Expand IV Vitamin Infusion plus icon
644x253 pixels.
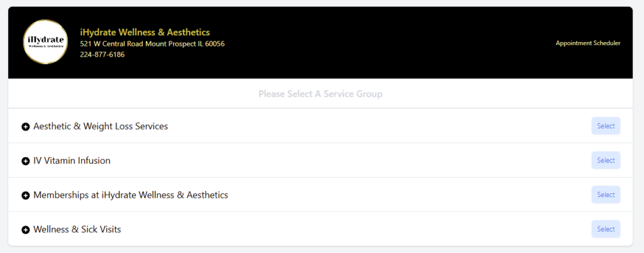pos(25,161)
